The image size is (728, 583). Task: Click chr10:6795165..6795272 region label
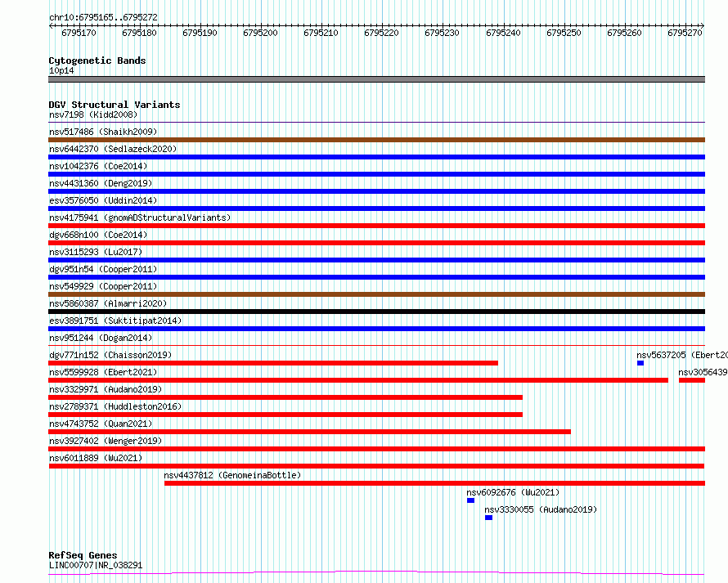coord(103,17)
